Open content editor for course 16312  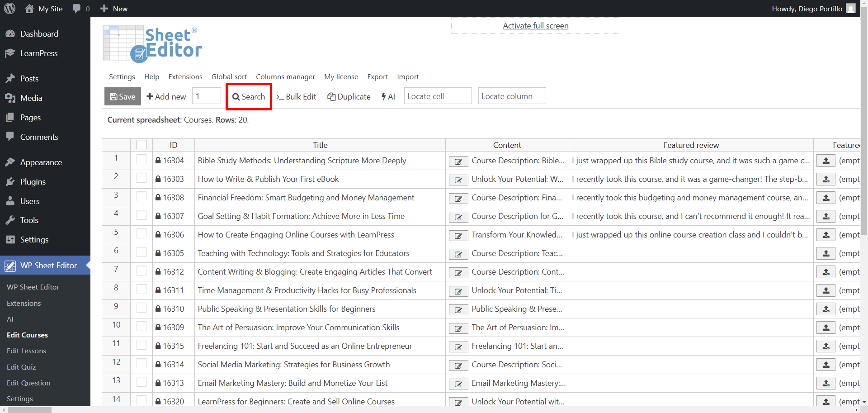[458, 273]
